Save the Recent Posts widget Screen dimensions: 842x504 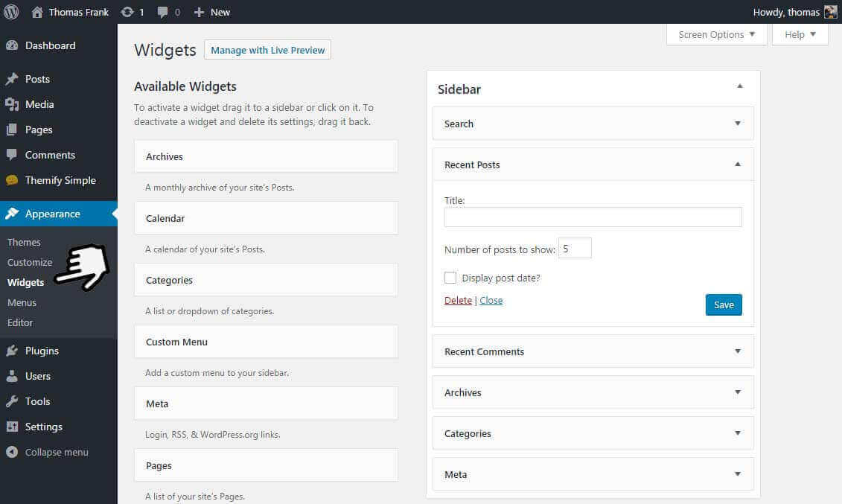point(724,305)
